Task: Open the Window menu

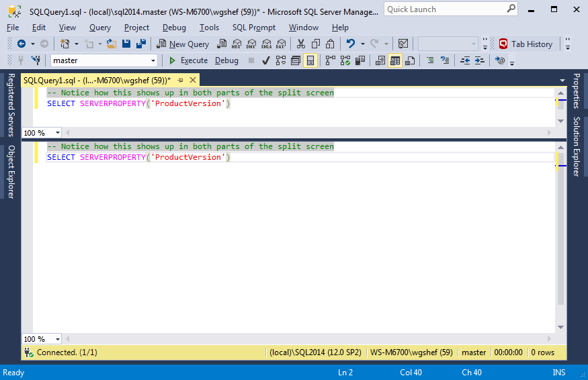Action: point(303,28)
